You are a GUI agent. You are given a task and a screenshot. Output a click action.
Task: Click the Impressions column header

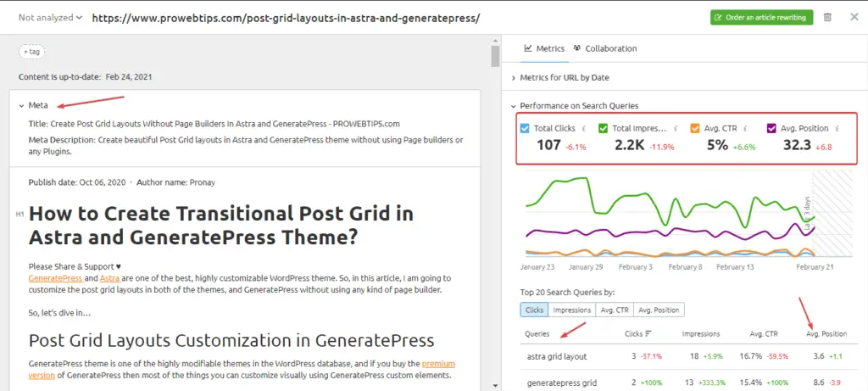tap(701, 334)
